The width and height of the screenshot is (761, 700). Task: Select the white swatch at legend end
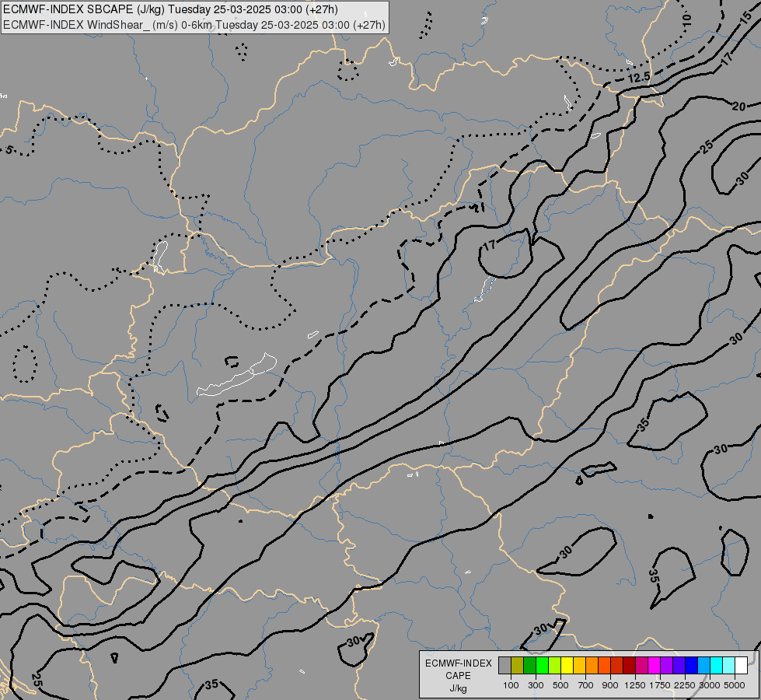click(741, 666)
